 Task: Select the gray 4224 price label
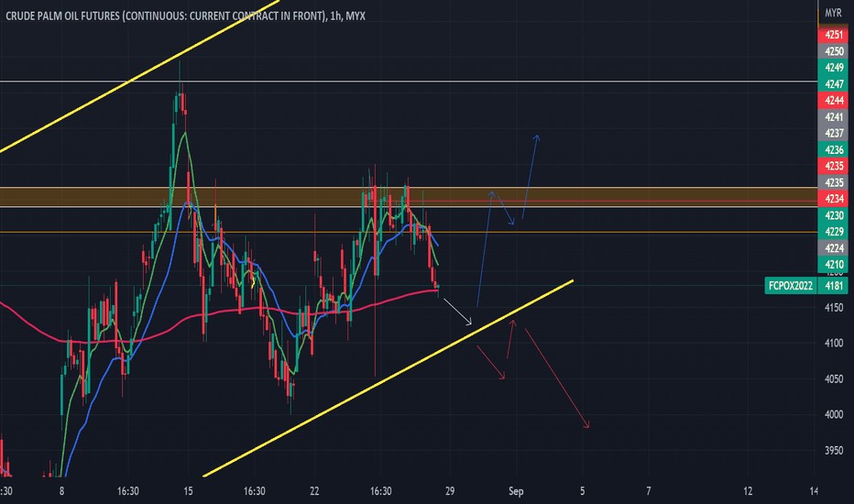pos(833,248)
